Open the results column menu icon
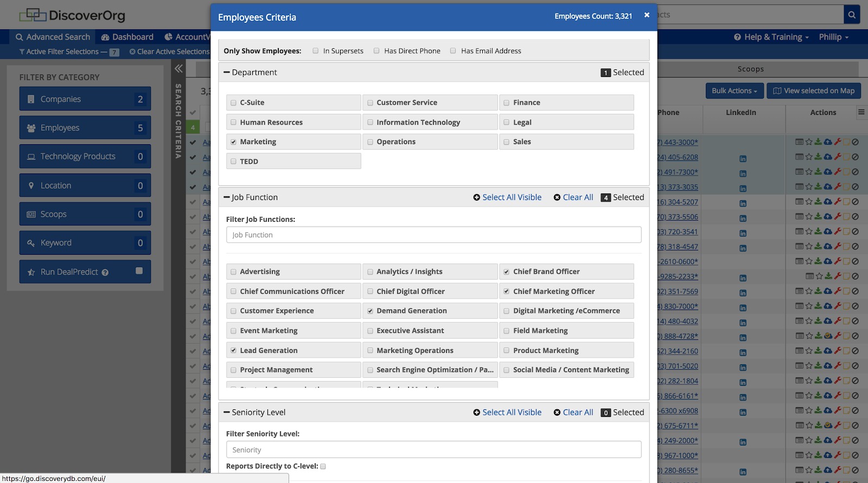 click(861, 112)
